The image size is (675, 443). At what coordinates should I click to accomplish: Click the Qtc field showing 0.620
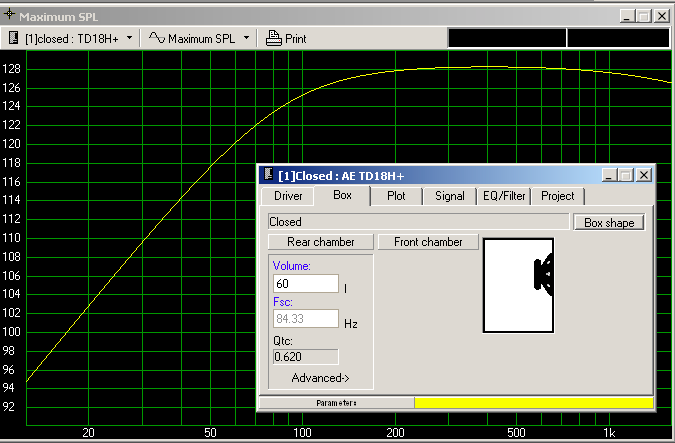click(306, 357)
